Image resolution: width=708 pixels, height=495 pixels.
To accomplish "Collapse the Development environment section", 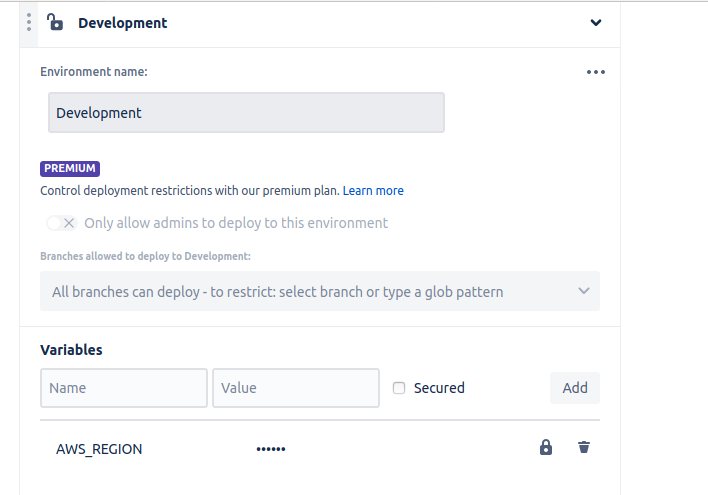I will click(596, 23).
